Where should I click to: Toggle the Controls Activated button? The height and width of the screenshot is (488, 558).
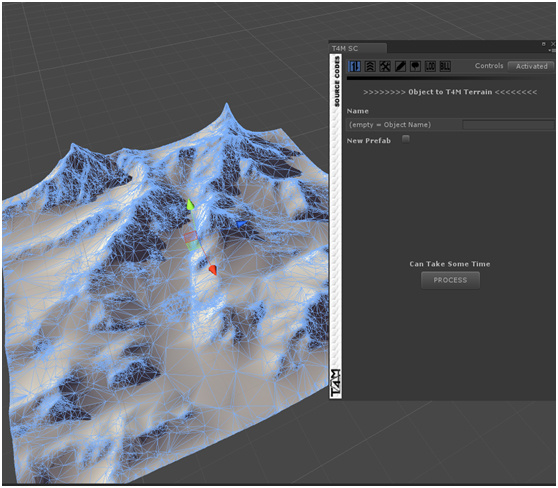(531, 66)
